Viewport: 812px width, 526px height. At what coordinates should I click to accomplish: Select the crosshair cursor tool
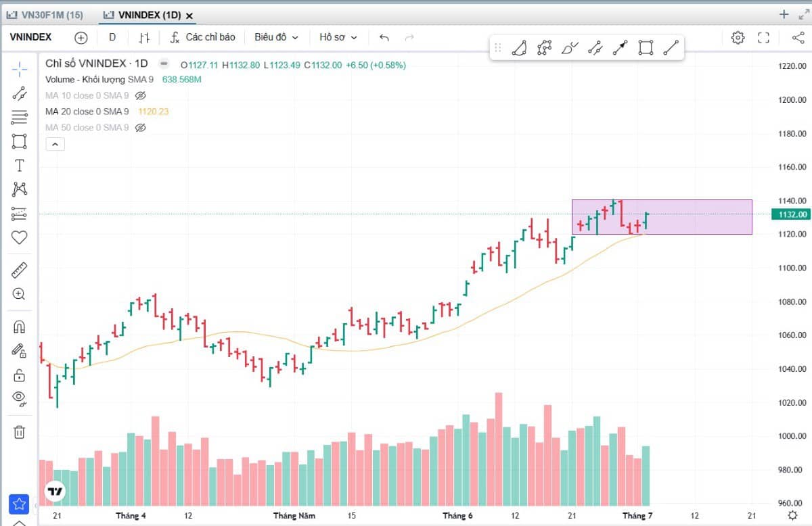19,69
